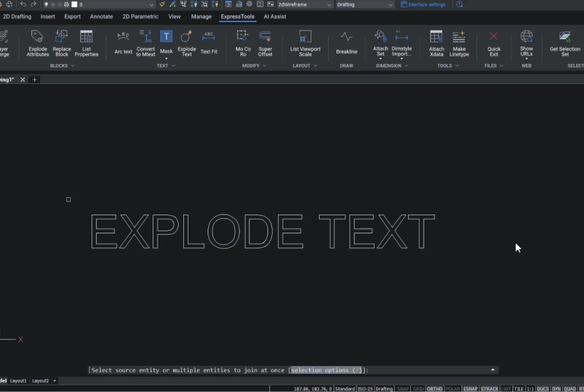Toggle ORTHO mode off

click(x=434, y=388)
